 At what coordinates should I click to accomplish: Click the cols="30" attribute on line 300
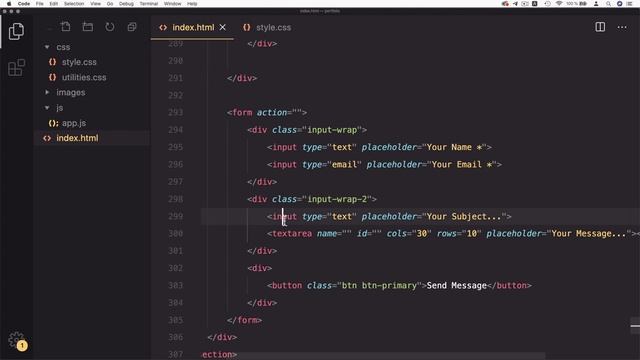(x=409, y=233)
